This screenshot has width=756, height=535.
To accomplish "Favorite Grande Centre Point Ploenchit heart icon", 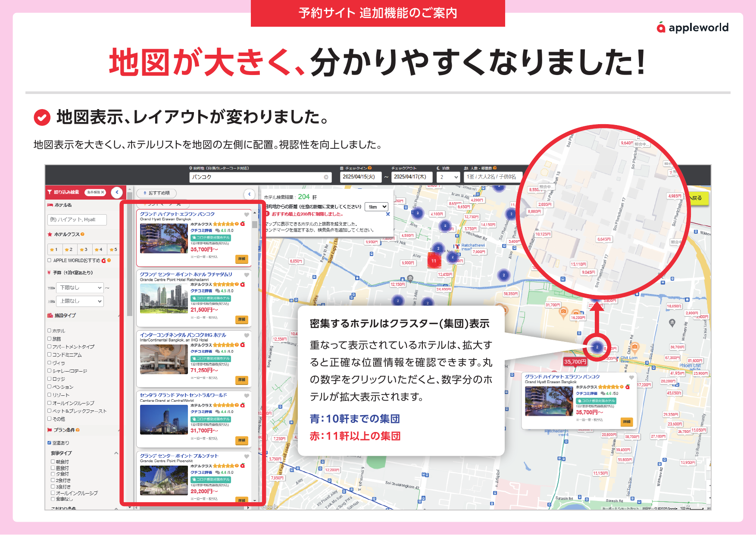I will pos(247,456).
